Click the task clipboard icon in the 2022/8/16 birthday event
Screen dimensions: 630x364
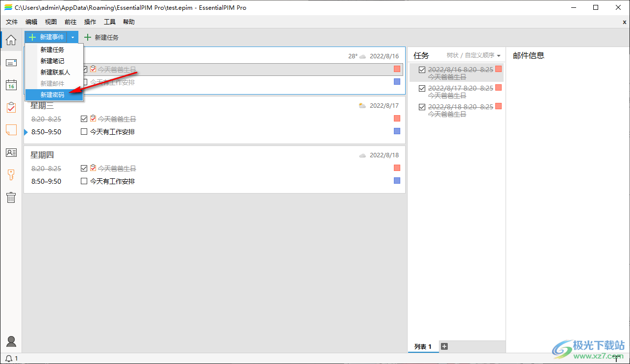click(93, 69)
